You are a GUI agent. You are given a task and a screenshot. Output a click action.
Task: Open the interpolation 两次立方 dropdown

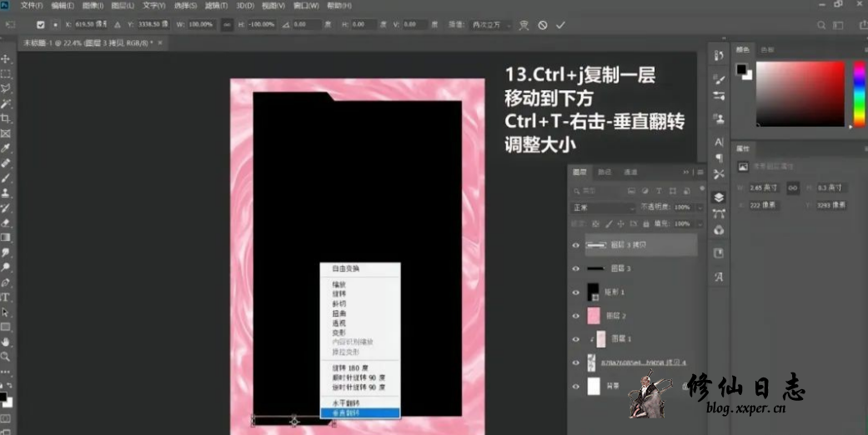pyautogui.click(x=490, y=25)
